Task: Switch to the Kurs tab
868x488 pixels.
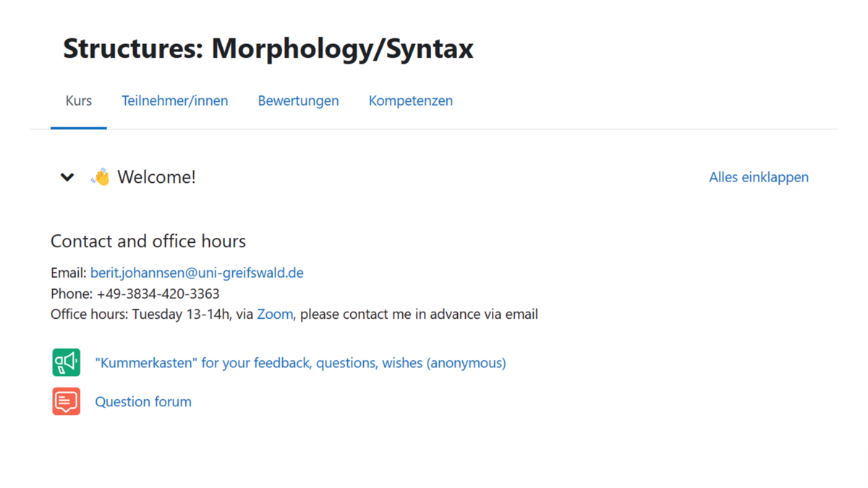Action: pos(78,101)
